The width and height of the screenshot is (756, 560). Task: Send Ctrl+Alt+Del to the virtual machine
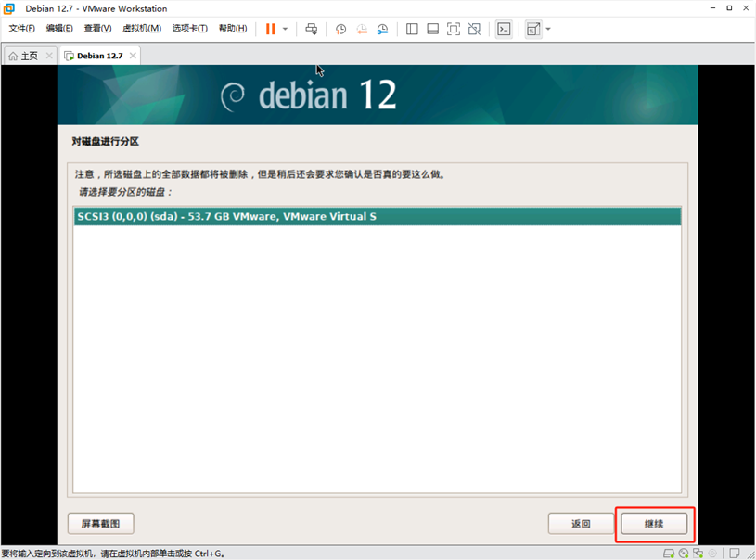312,29
